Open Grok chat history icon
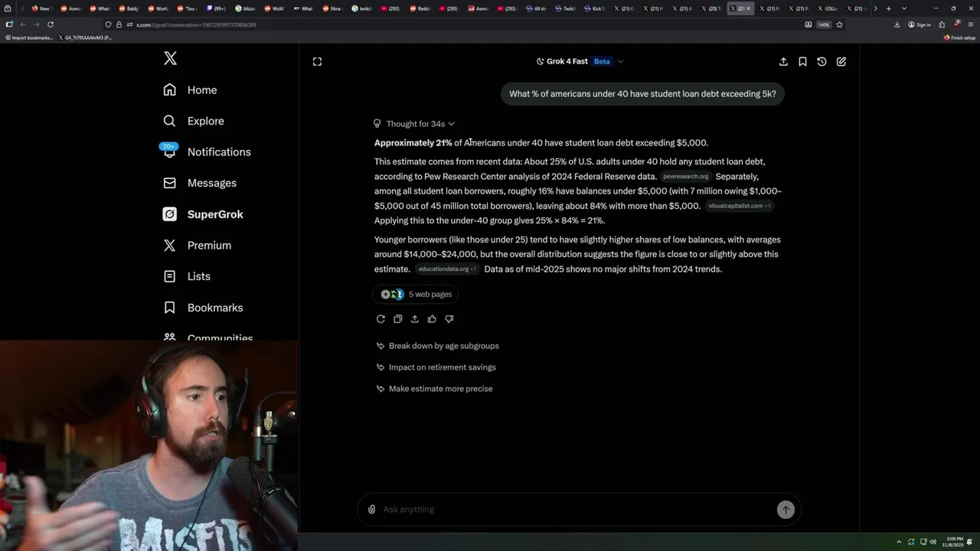 pos(822,61)
